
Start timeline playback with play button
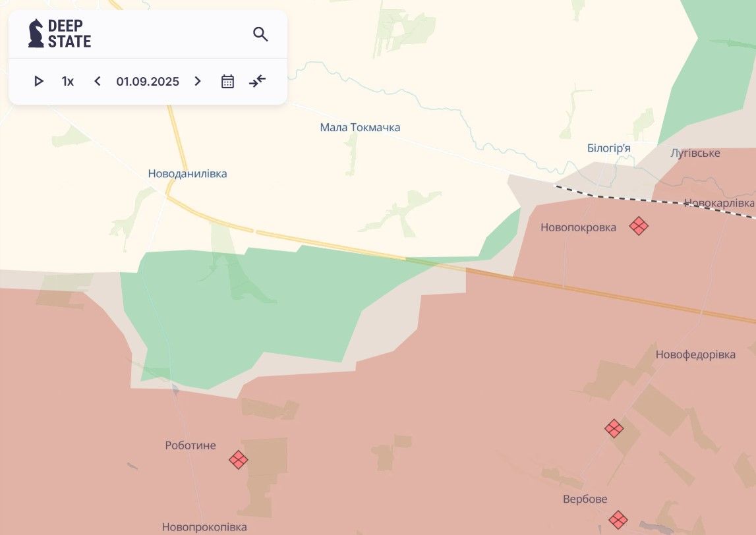click(39, 82)
